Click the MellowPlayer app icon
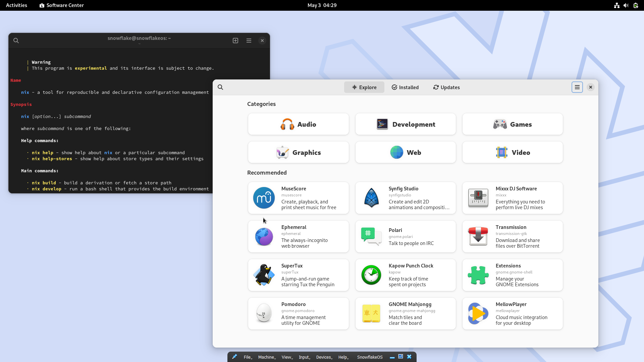Viewport: 644px width, 362px height. pyautogui.click(x=478, y=313)
